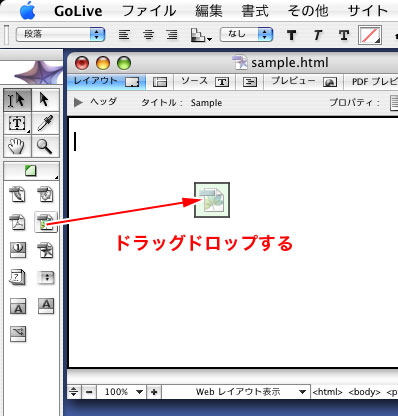This screenshot has height=416, width=398.
Task: Expand the ヘッダ disclosure triangle
Action: click(x=78, y=102)
